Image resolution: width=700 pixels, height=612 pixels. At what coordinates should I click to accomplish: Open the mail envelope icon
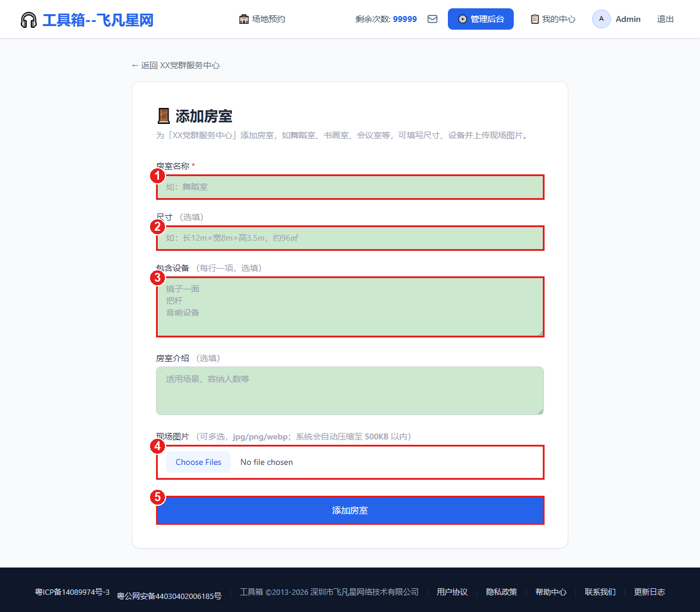[432, 19]
